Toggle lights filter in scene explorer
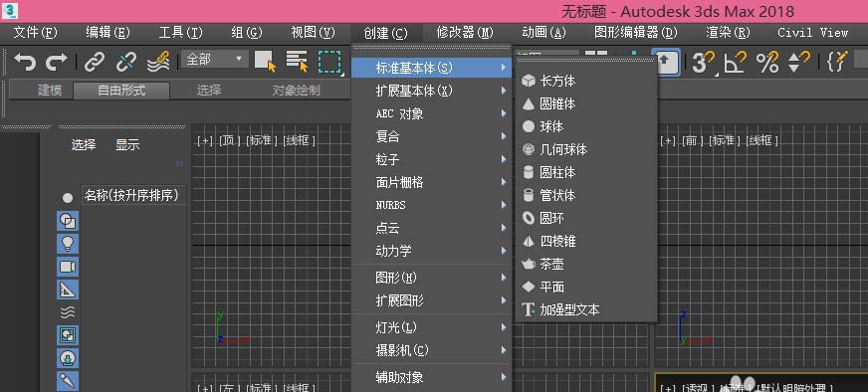Image resolution: width=868 pixels, height=392 pixels. pos(68,244)
